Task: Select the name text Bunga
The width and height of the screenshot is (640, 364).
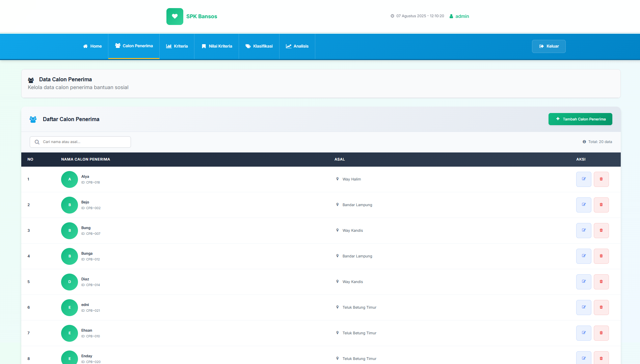Action: pos(87,253)
